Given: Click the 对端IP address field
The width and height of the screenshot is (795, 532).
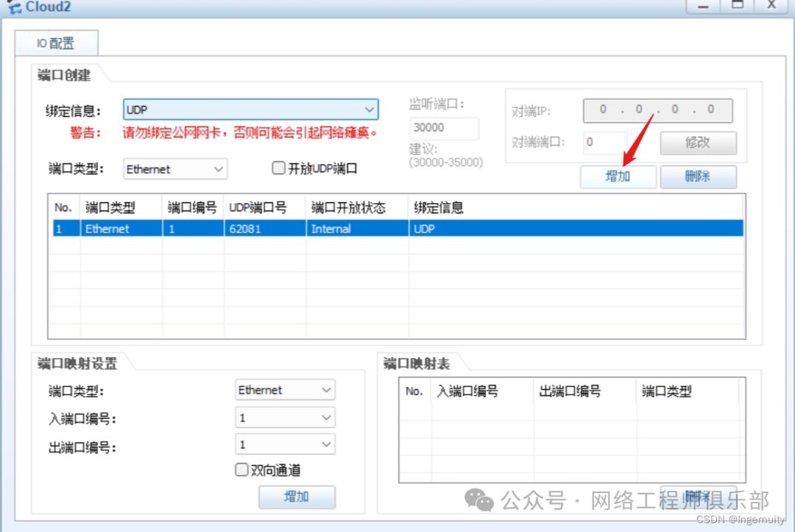Looking at the screenshot, I should pos(657,110).
